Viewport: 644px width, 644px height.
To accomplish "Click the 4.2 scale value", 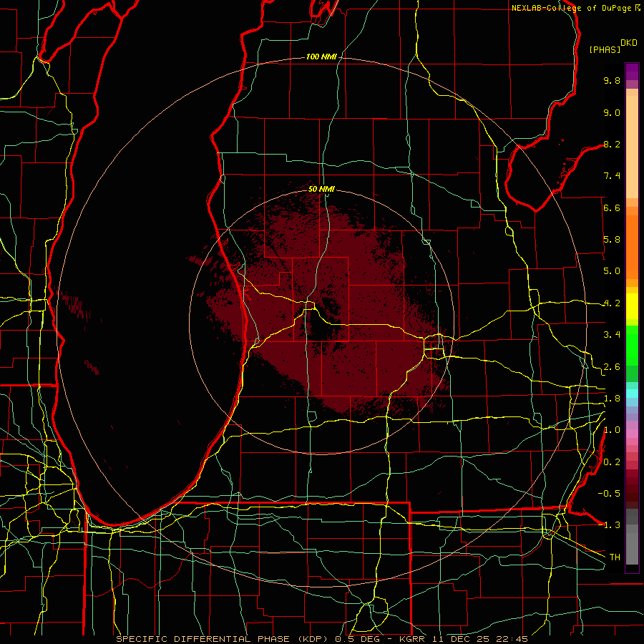I will [612, 303].
